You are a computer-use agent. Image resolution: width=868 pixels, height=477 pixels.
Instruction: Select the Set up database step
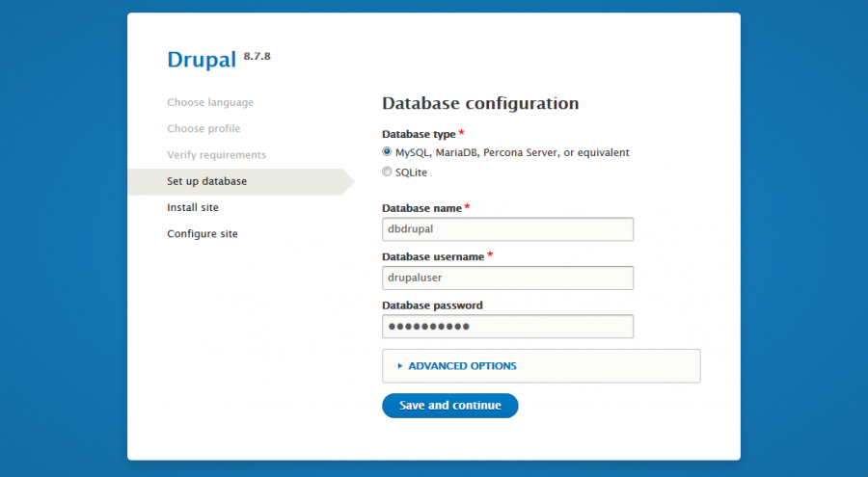[207, 181]
